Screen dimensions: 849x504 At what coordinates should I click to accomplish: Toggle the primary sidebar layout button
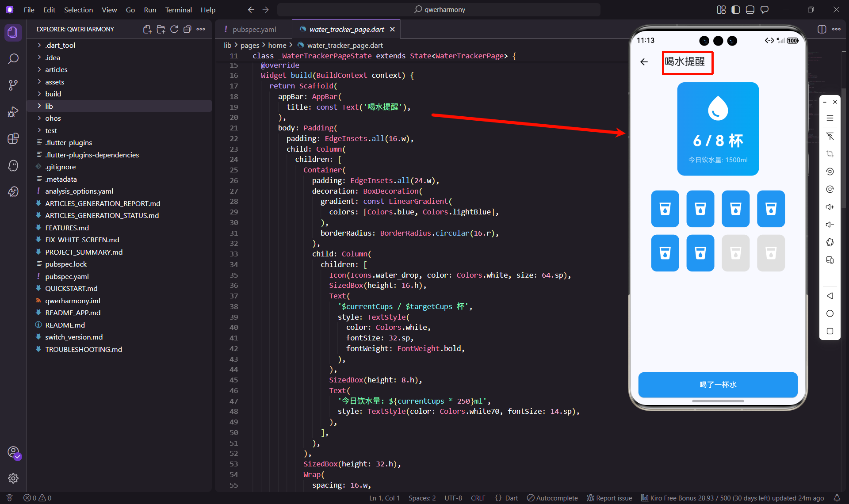tap(735, 10)
